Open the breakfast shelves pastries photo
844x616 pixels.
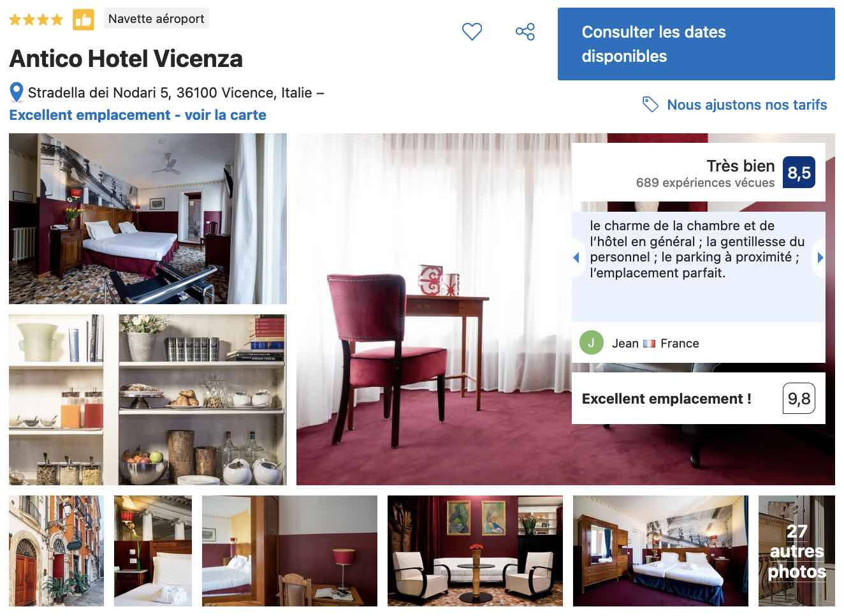(x=203, y=400)
